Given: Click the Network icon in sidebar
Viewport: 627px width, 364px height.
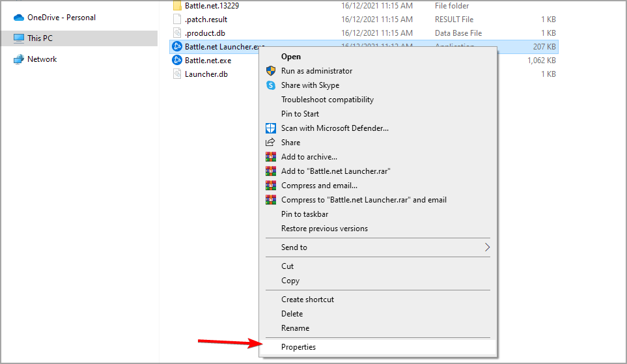Looking at the screenshot, I should pos(19,59).
